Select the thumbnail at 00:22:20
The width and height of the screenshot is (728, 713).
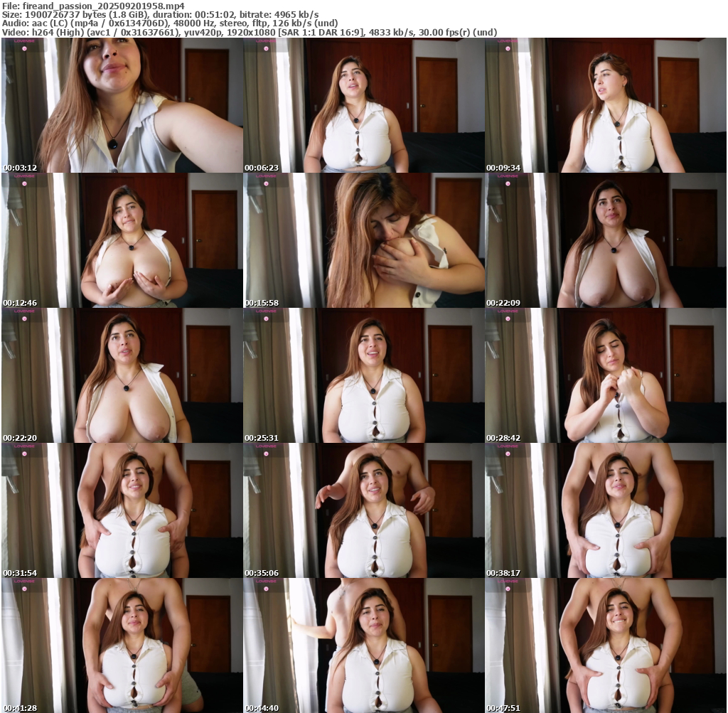122,375
